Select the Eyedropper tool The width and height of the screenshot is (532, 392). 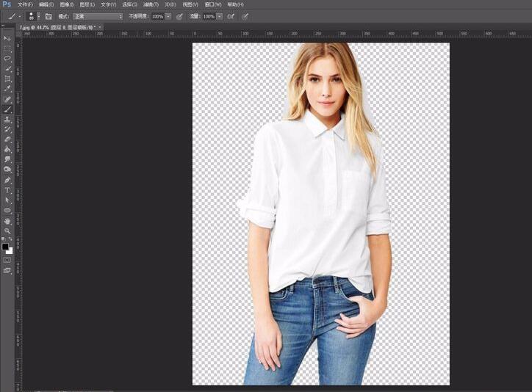point(7,89)
